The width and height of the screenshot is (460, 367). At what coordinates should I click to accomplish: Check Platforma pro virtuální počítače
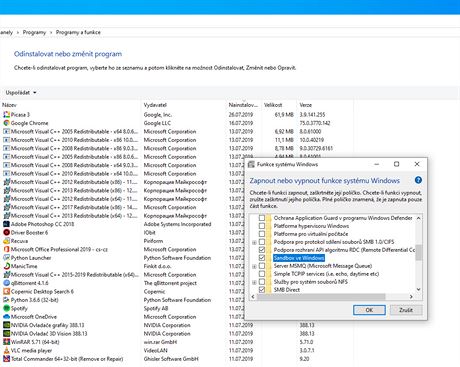point(262,234)
